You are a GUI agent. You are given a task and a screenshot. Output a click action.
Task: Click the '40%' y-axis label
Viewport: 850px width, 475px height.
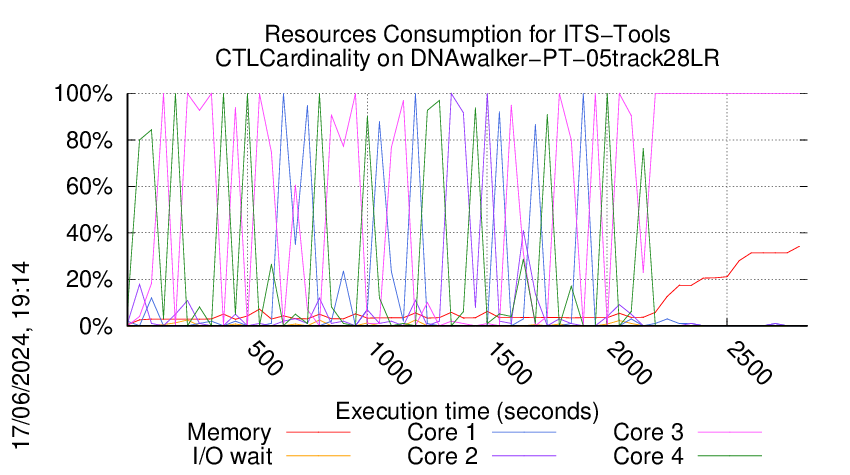click(x=89, y=234)
